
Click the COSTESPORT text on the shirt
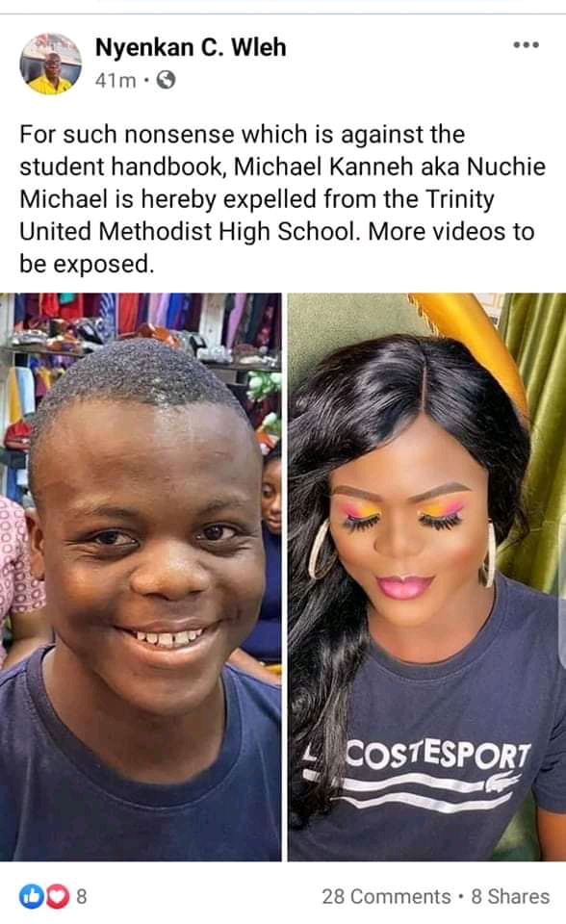pos(437,755)
